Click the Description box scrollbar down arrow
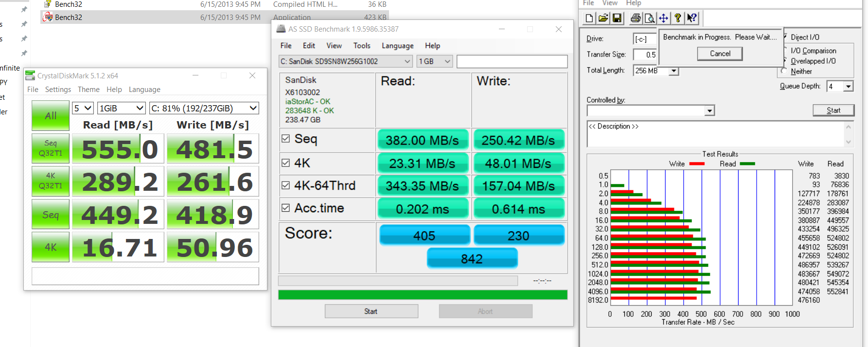 point(849,142)
